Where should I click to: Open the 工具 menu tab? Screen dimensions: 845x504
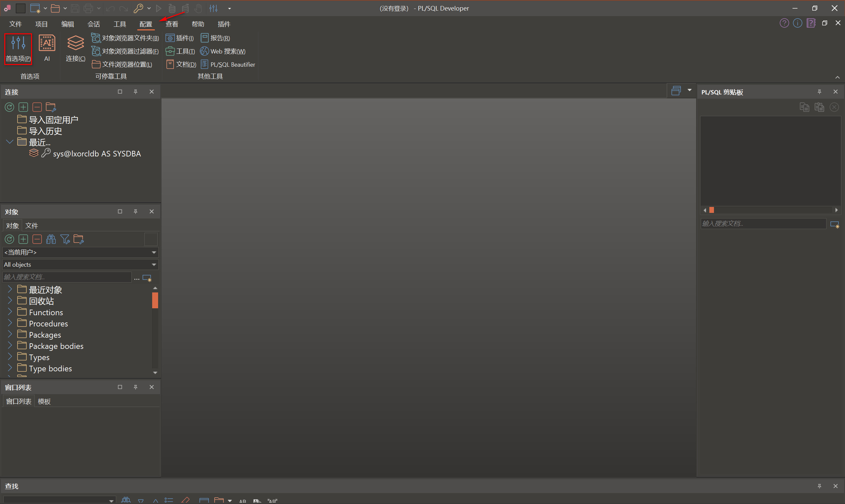point(119,24)
